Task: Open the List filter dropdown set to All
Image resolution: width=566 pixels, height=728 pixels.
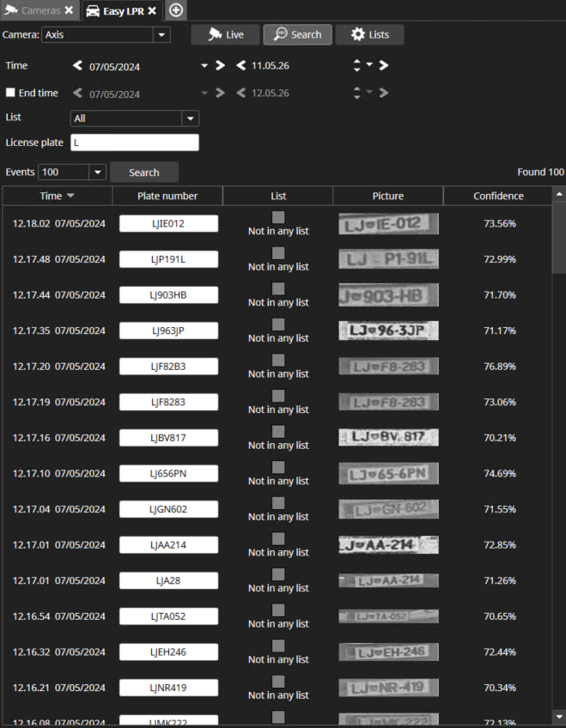Action: 190,118
